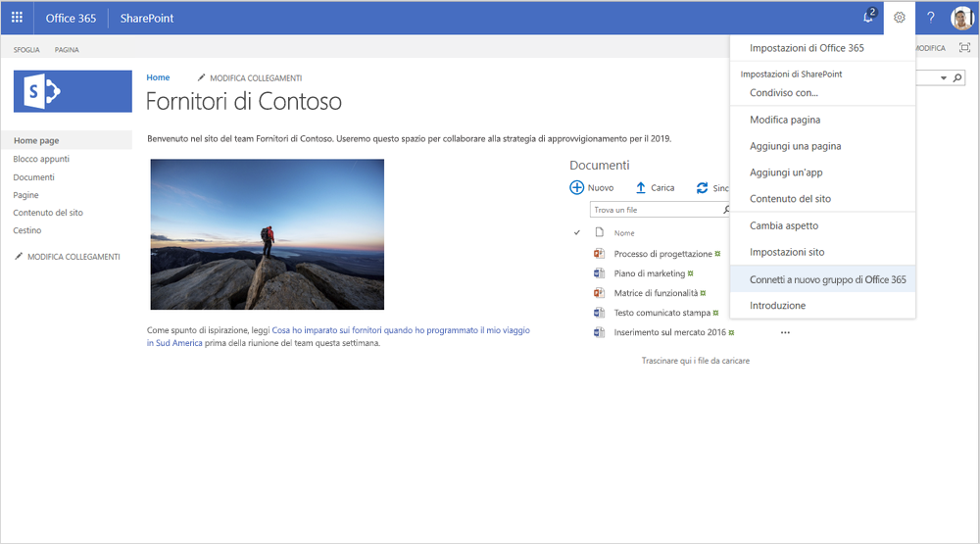This screenshot has height=544, width=980.
Task: Choose Modifica pagina from settings menu
Action: coord(785,120)
